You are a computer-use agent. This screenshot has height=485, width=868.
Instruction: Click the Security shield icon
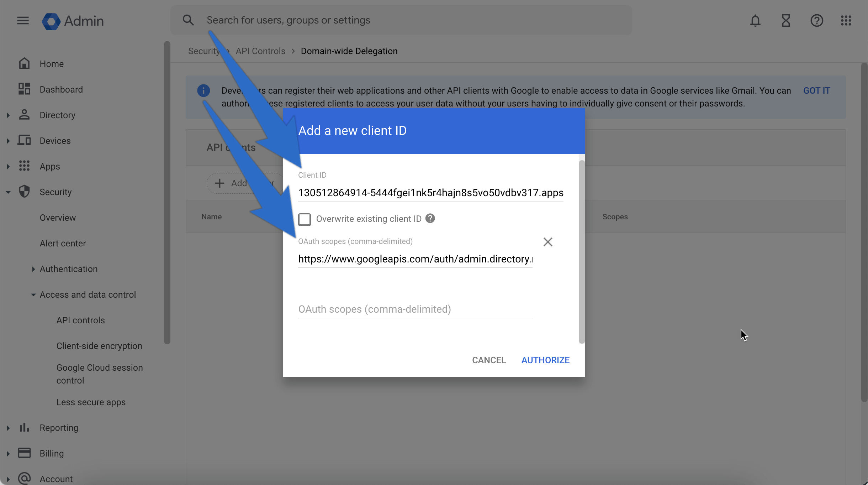click(24, 192)
